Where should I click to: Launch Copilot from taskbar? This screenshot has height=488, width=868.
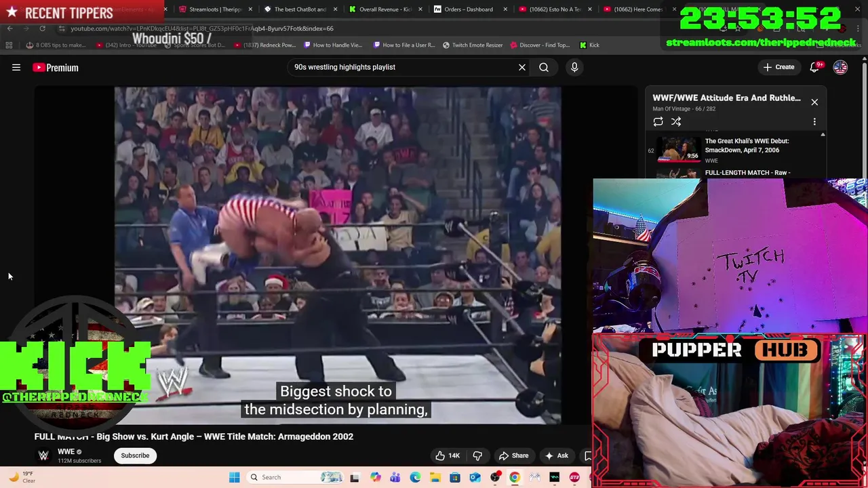[x=375, y=477]
